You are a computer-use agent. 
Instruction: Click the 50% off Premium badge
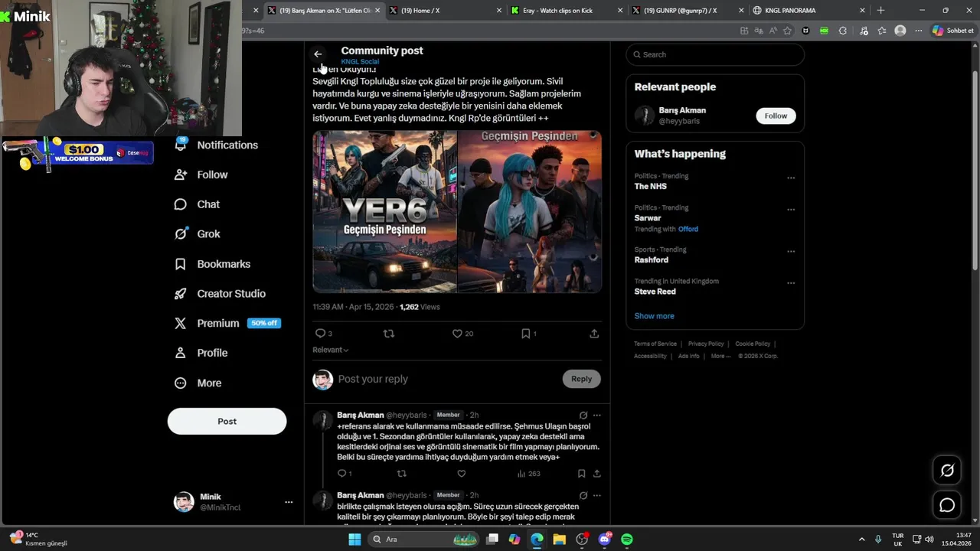pos(264,323)
